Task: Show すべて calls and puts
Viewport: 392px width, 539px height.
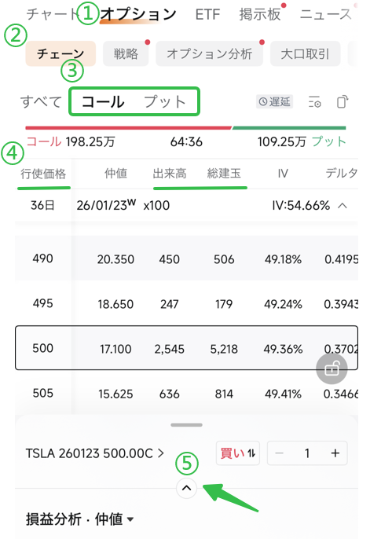Action: (x=41, y=102)
